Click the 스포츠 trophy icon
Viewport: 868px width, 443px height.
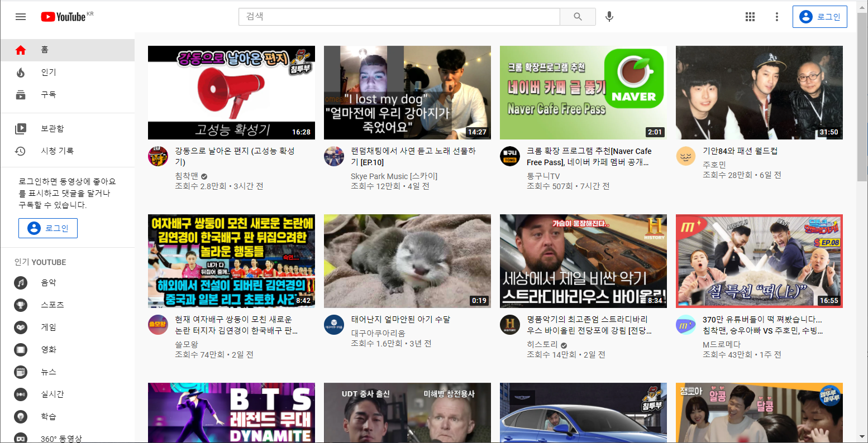[x=21, y=305]
